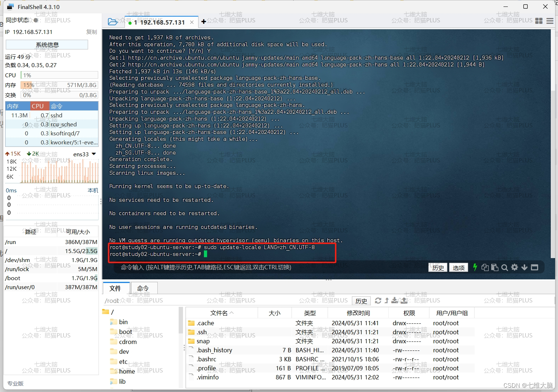Switch to grid layout view icon

click(x=539, y=21)
